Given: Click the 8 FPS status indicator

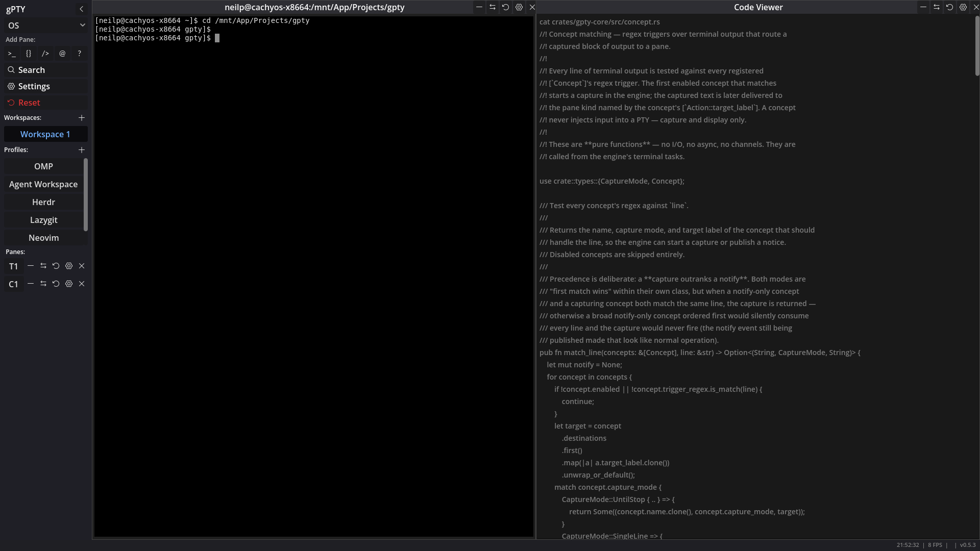Looking at the screenshot, I should 935,545.
